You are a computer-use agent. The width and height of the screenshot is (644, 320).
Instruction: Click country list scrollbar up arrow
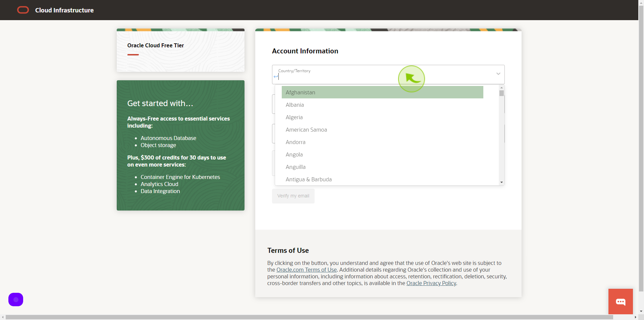[501, 88]
